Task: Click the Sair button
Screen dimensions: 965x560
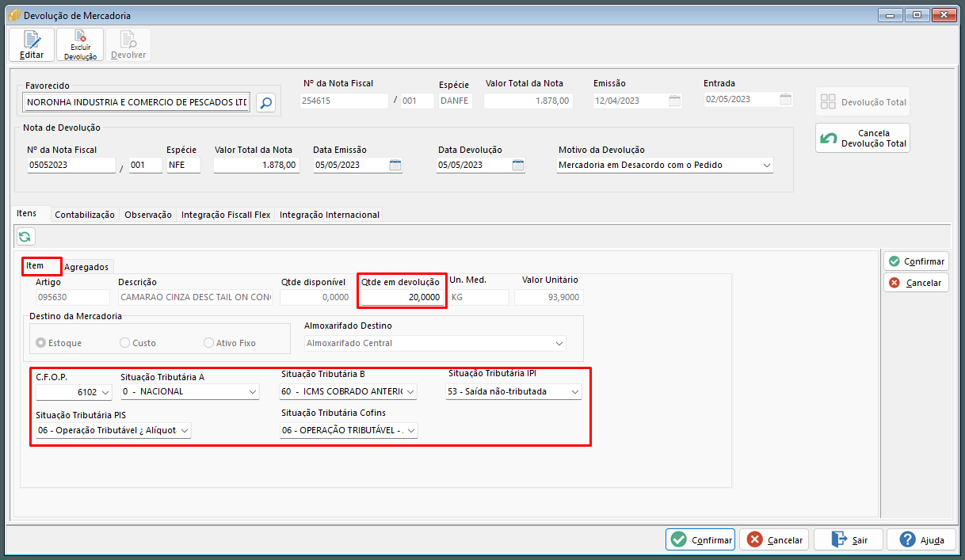Action: click(x=848, y=540)
